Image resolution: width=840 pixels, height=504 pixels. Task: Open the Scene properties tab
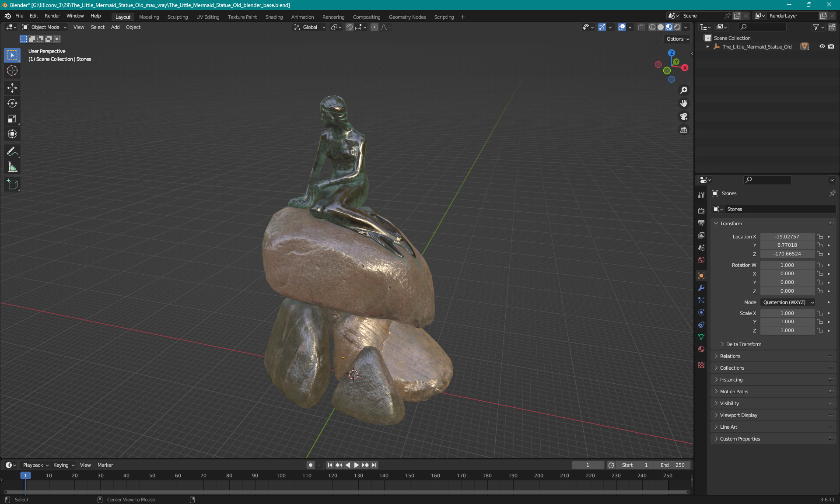point(701,248)
